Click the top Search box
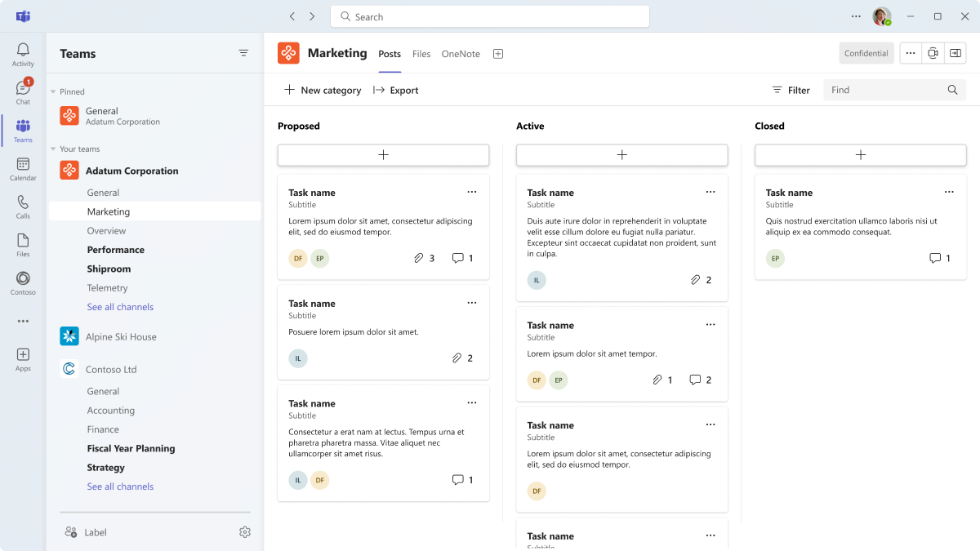Screen dimensions: 980x551 click(x=490, y=16)
